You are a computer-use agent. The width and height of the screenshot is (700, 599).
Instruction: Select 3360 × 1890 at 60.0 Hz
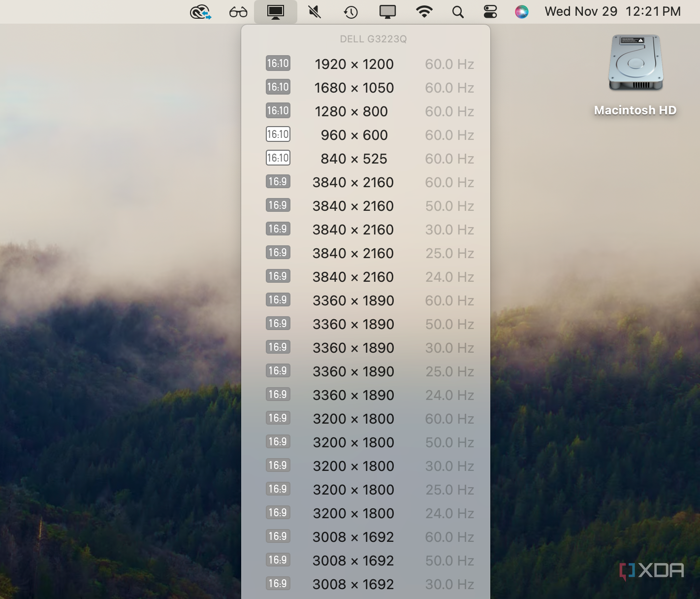(366, 300)
